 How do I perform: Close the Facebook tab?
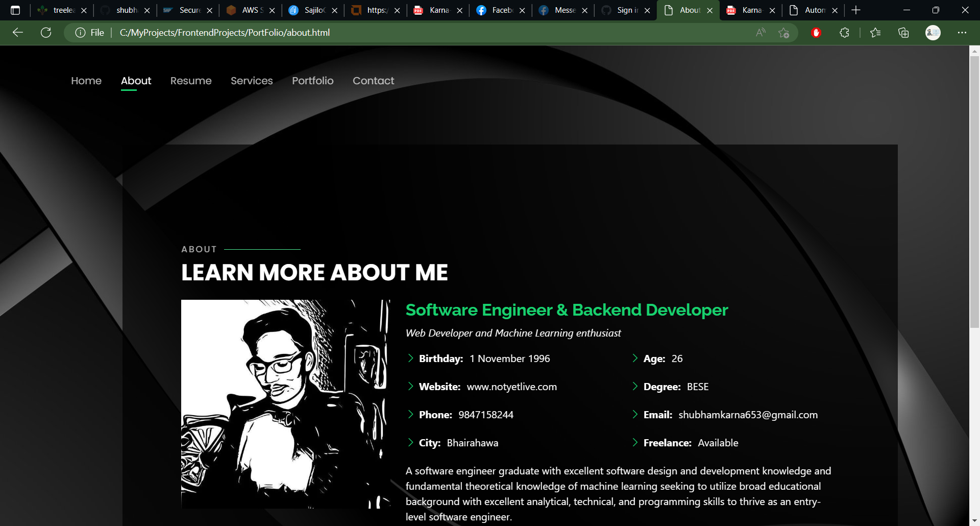522,10
